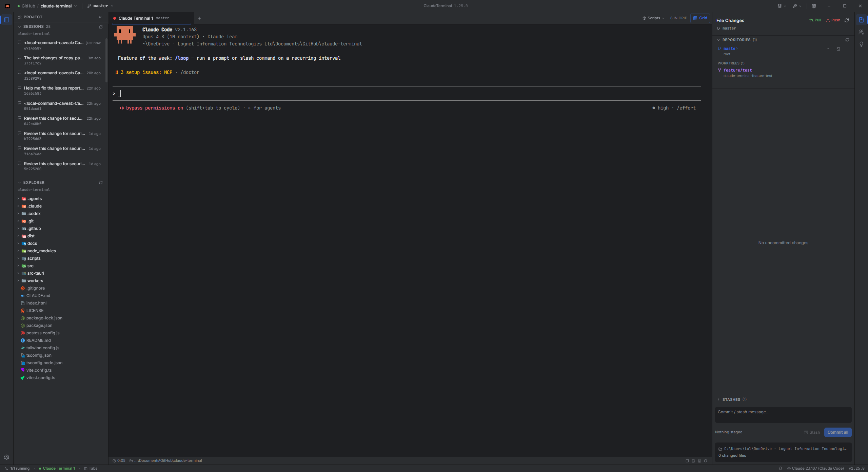Expand the STASHES section
868x472 pixels.
coord(718,400)
